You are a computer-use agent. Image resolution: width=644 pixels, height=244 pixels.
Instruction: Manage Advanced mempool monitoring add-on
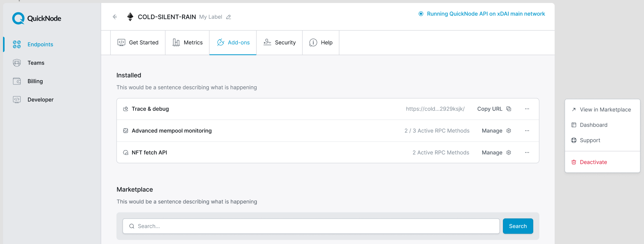tap(496, 131)
